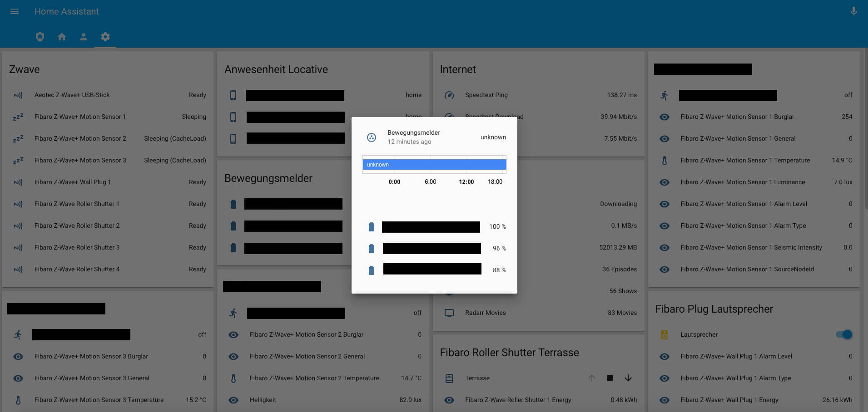The height and width of the screenshot is (412, 868).
Task: Toggle the Lautsprecher switch off
Action: 844,334
